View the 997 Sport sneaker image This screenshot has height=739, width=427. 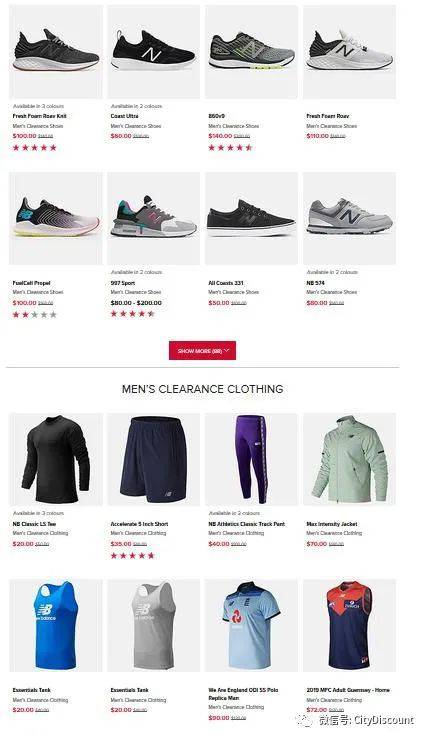[x=154, y=218]
